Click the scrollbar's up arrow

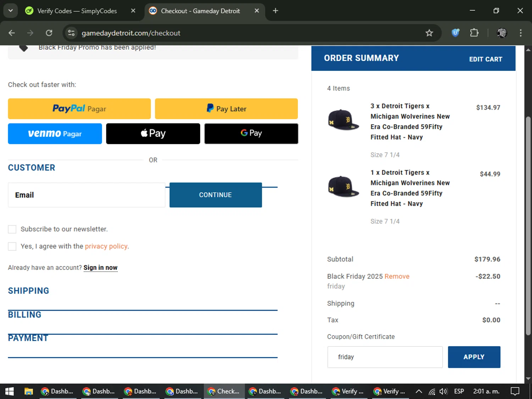(528, 50)
